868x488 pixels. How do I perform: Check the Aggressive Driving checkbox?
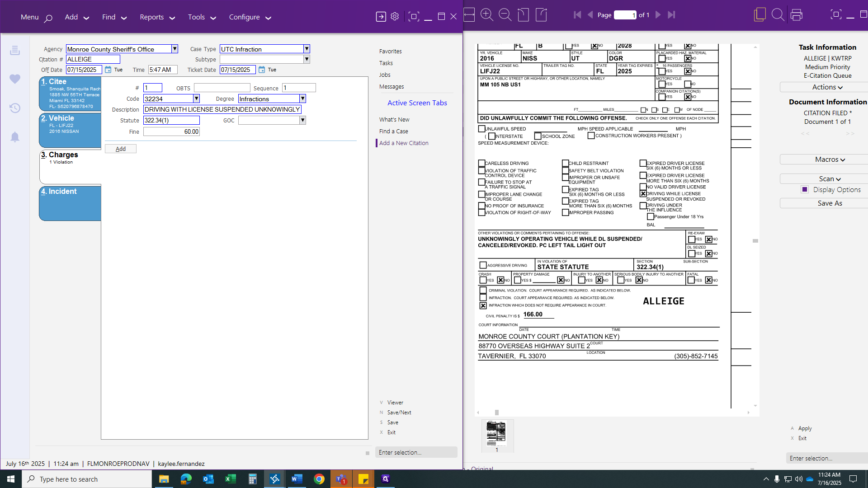click(x=483, y=265)
